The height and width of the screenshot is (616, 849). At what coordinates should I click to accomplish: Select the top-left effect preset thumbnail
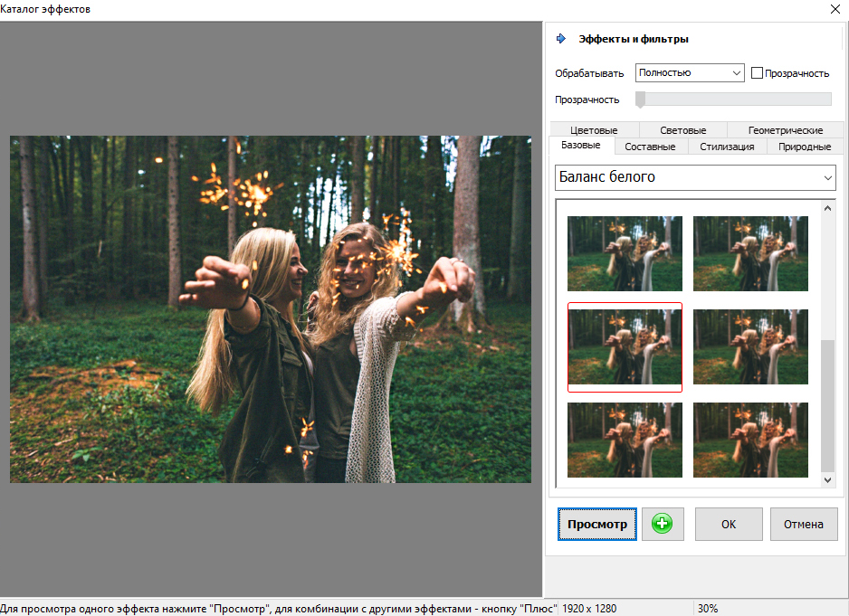pos(625,253)
